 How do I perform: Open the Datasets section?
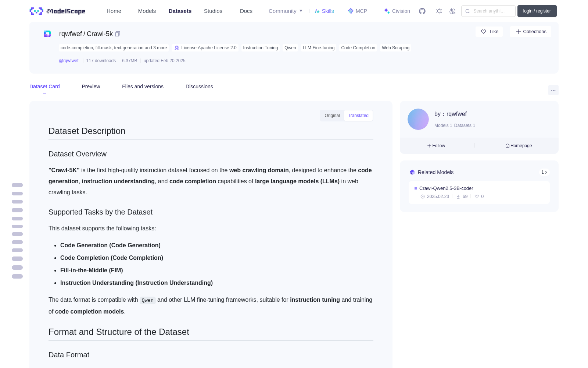(x=180, y=11)
